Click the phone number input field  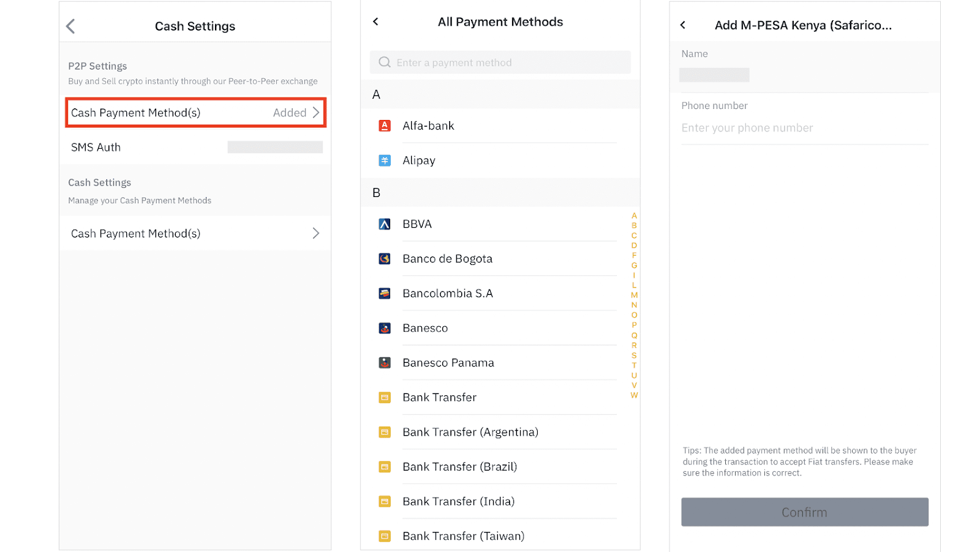[805, 128]
